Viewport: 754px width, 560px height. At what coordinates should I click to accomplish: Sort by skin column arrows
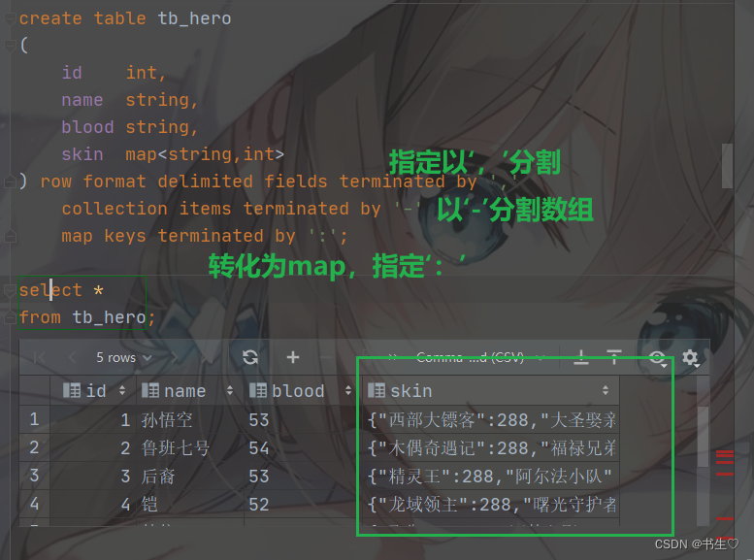coord(606,391)
